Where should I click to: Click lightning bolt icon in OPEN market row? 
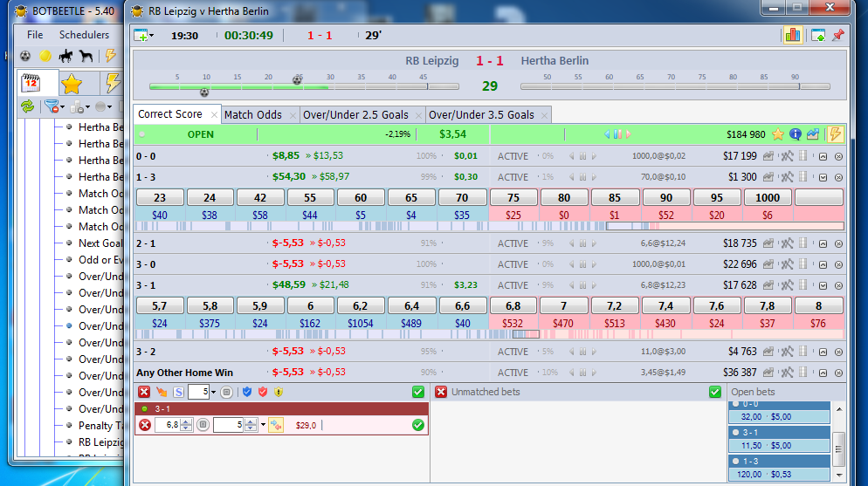[x=835, y=133]
